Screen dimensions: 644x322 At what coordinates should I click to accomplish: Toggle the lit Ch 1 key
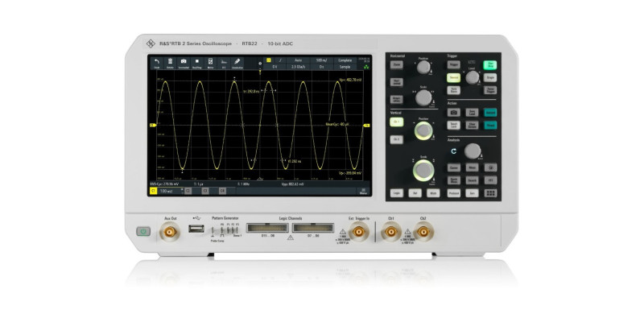click(x=396, y=122)
